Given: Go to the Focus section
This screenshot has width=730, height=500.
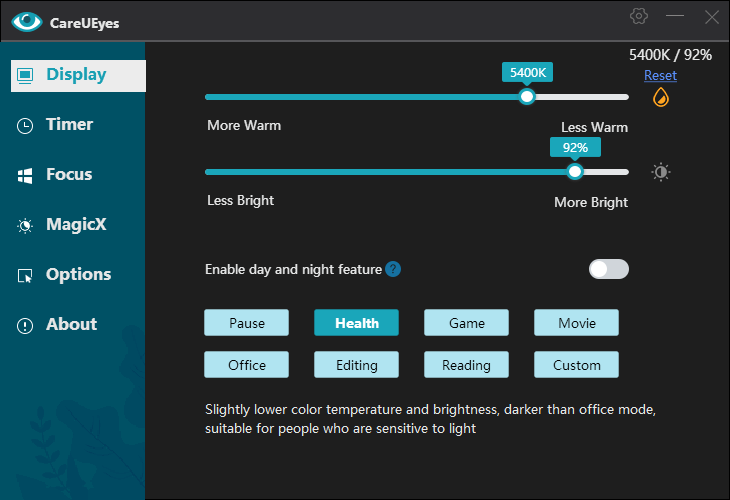Looking at the screenshot, I should coord(69,175).
